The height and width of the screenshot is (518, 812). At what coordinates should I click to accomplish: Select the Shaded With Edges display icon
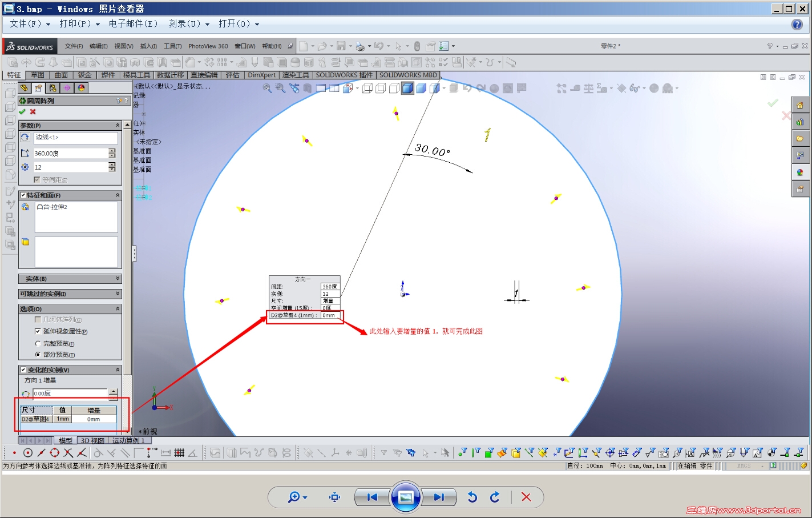[x=407, y=88]
